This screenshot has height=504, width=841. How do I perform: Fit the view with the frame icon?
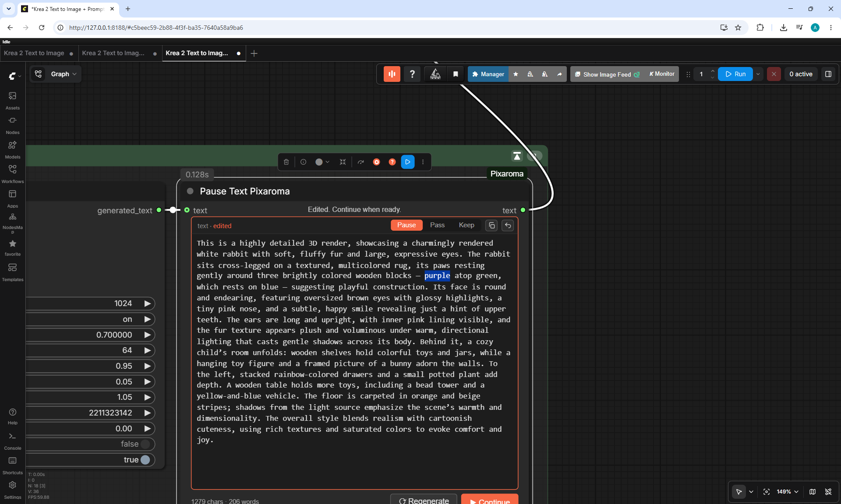767,492
